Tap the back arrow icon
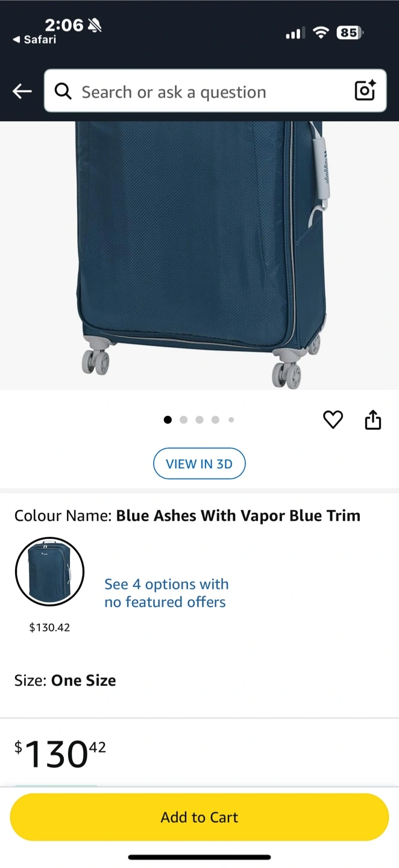This screenshot has width=399, height=868. click(22, 92)
